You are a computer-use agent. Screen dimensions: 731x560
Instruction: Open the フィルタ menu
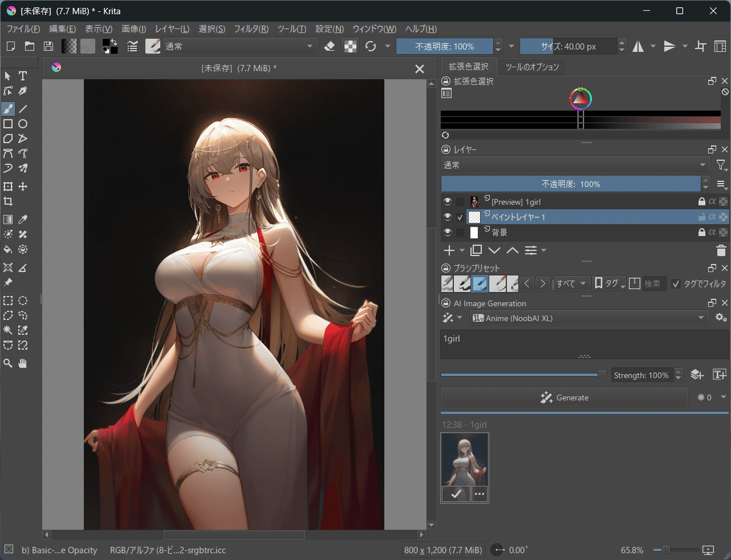tap(252, 29)
